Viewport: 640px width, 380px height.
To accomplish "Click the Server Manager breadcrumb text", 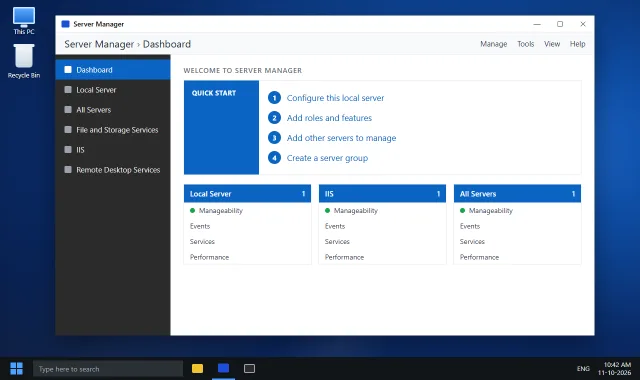I will [x=99, y=44].
